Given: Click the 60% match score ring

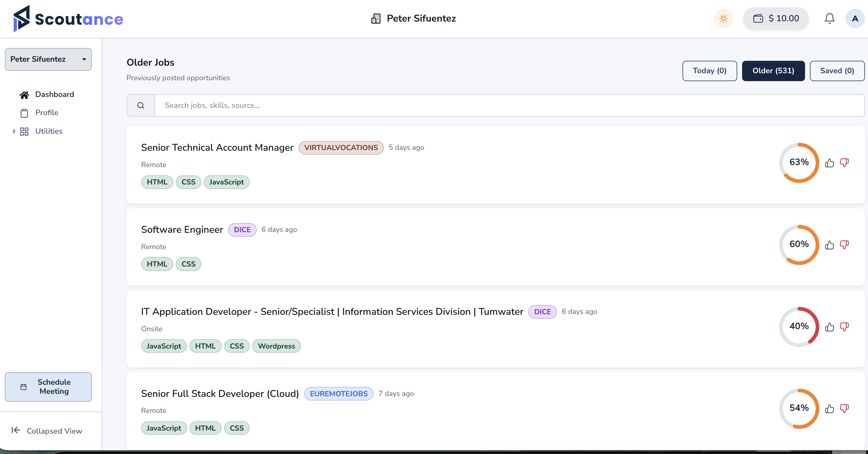Looking at the screenshot, I should tap(799, 244).
